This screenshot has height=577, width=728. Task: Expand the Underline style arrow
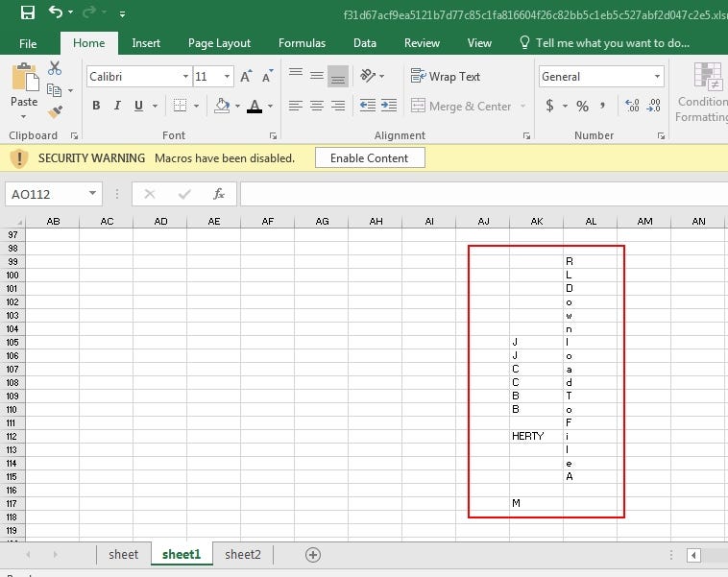[x=155, y=107]
